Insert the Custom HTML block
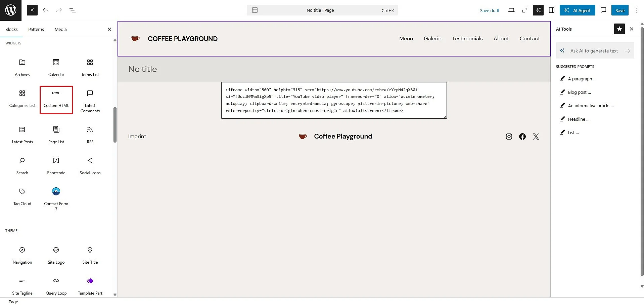This screenshot has width=644, height=305. click(56, 100)
